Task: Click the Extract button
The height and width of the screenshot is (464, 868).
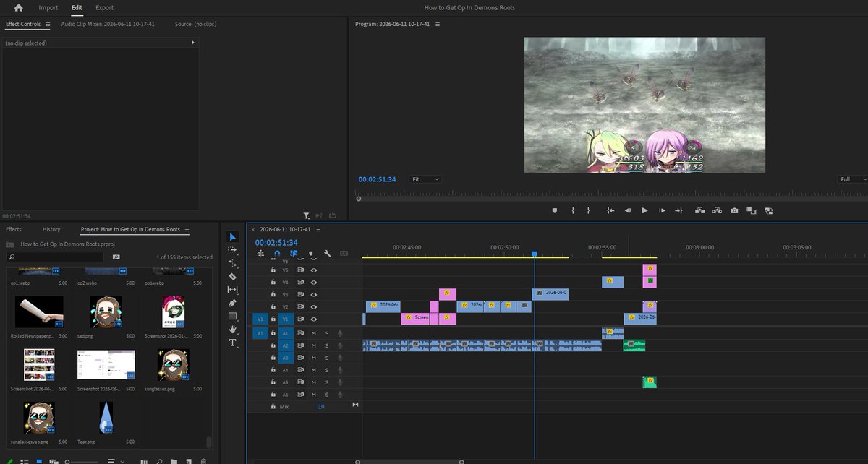Action: (x=717, y=210)
